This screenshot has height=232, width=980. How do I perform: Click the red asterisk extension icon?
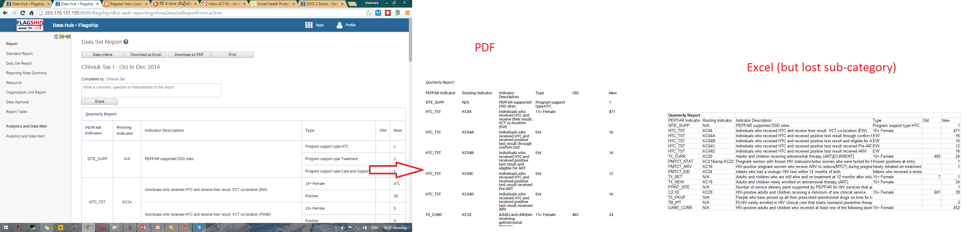[388, 13]
